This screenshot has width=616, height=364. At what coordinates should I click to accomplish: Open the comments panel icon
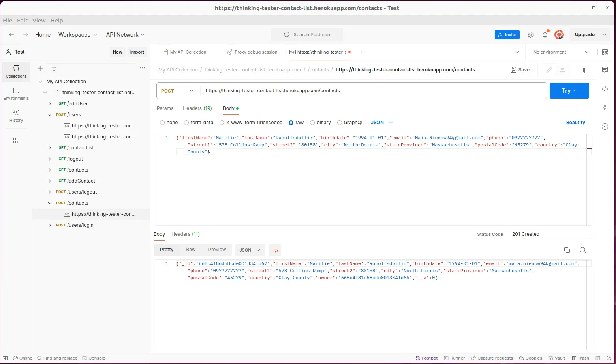pos(605,70)
